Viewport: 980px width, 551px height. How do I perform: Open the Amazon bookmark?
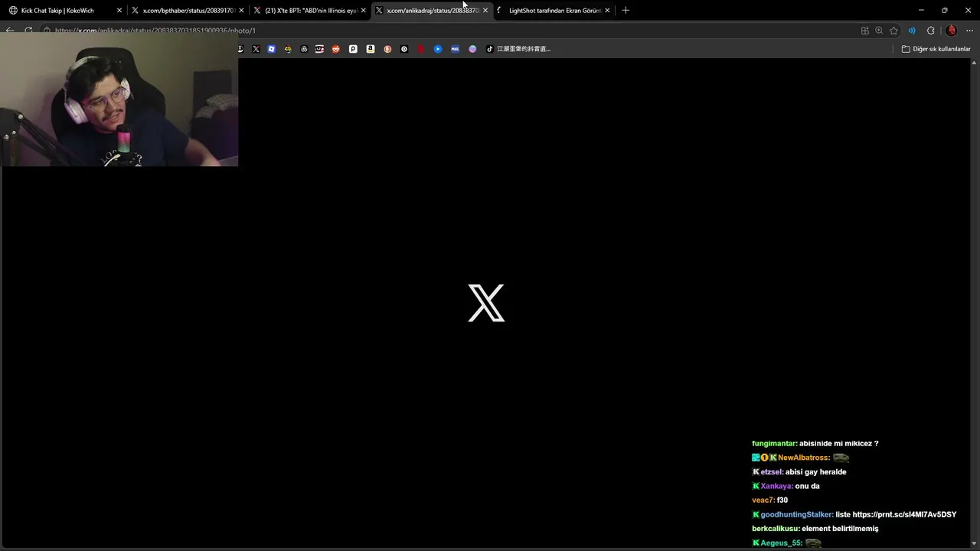pyautogui.click(x=371, y=49)
